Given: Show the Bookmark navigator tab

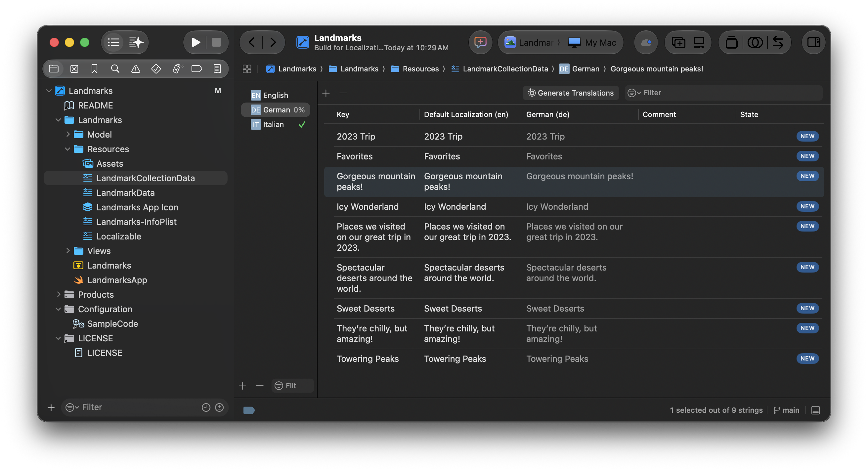Looking at the screenshot, I should click(94, 69).
